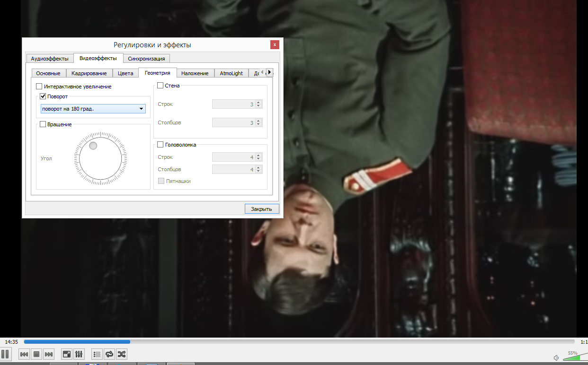Jump to the previous media track
This screenshot has width=588, height=365.
pos(24,354)
